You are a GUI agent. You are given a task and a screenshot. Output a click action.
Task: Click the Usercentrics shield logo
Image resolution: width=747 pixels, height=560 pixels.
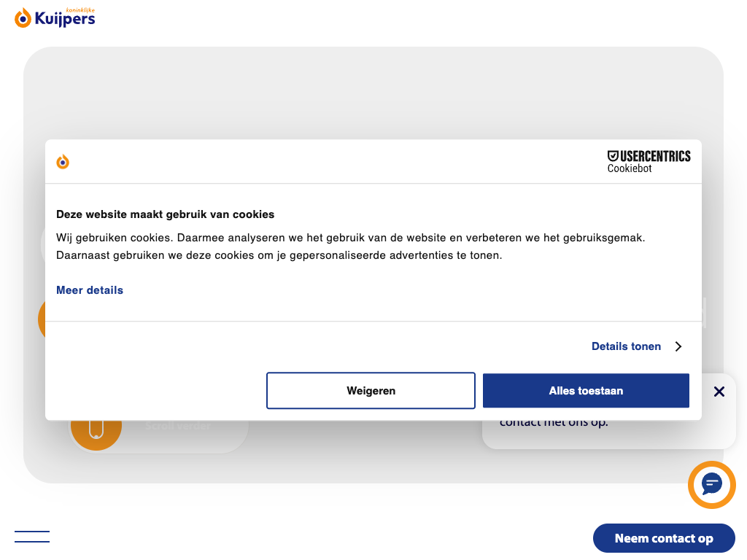[x=613, y=156]
